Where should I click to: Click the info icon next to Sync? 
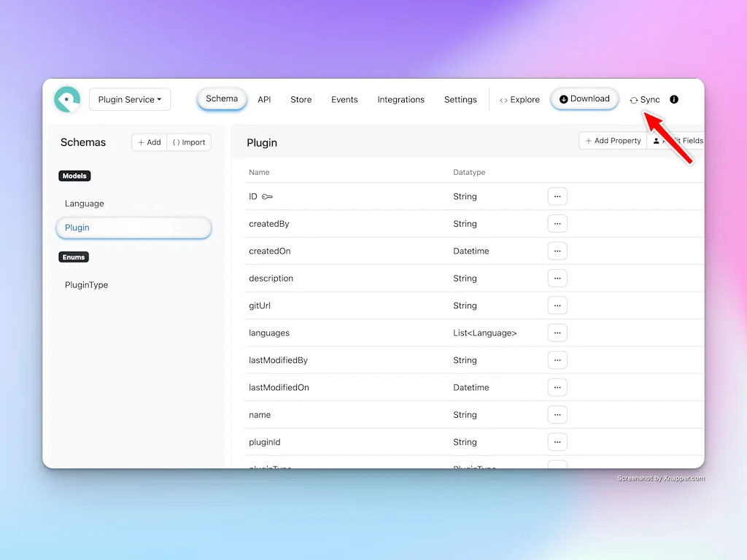[674, 99]
